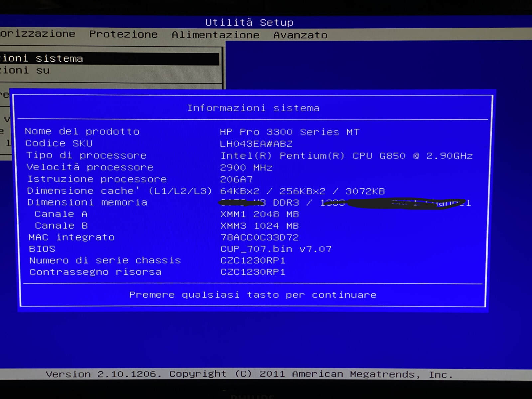
Task: Click the 'Canale A' label
Action: coord(61,214)
